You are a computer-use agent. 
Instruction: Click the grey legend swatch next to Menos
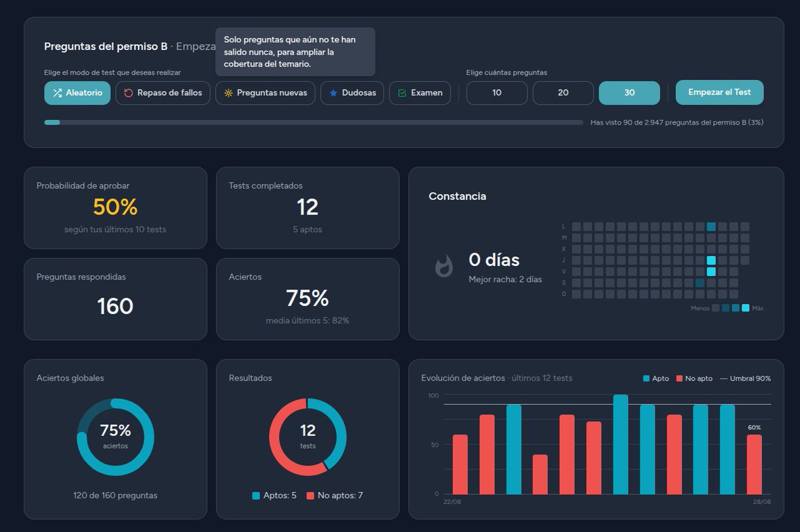(716, 308)
